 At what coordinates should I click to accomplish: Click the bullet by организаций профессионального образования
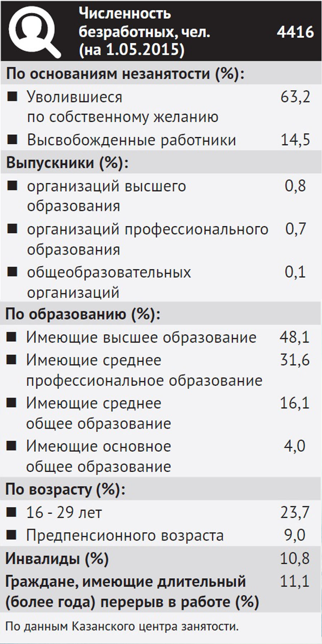(x=13, y=229)
